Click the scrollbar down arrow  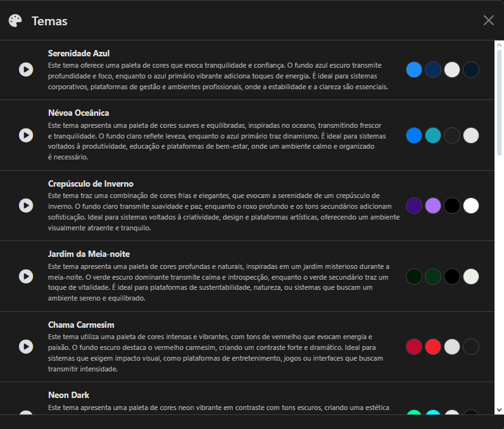tap(499, 409)
